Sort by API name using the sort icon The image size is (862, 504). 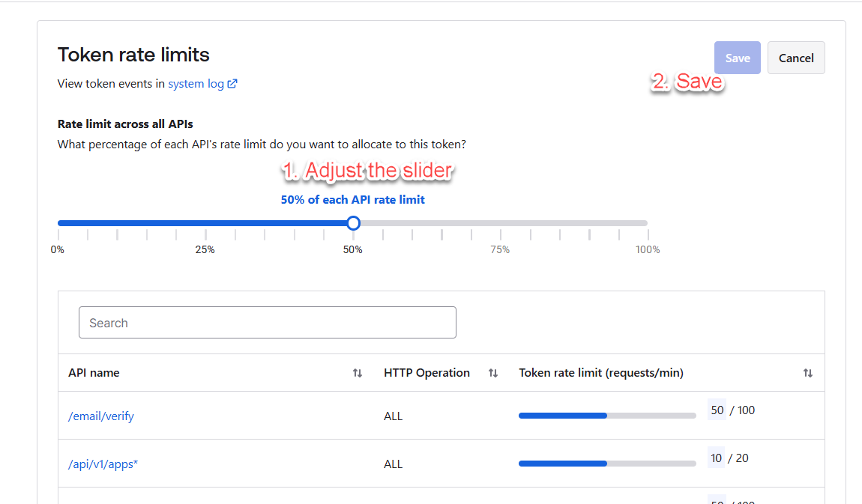[358, 373]
